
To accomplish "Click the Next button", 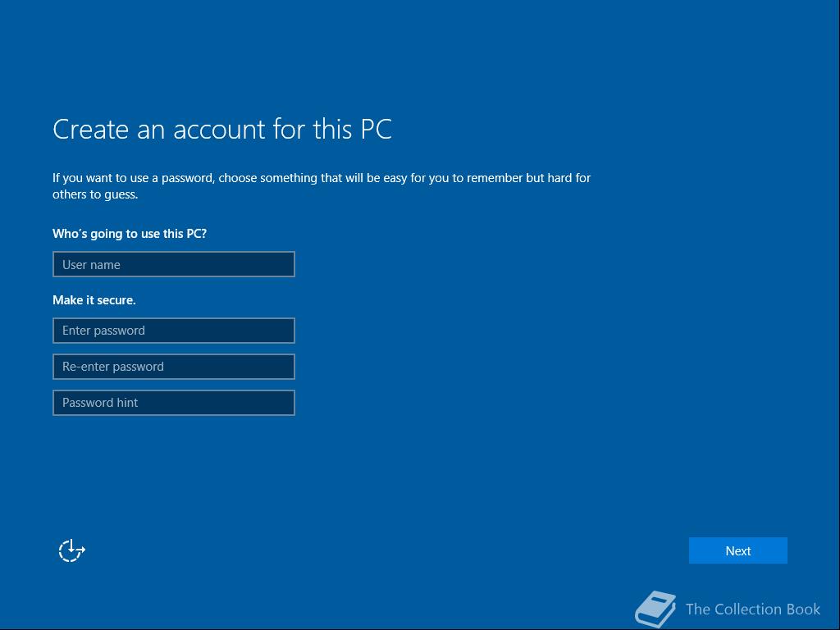I will 737,550.
